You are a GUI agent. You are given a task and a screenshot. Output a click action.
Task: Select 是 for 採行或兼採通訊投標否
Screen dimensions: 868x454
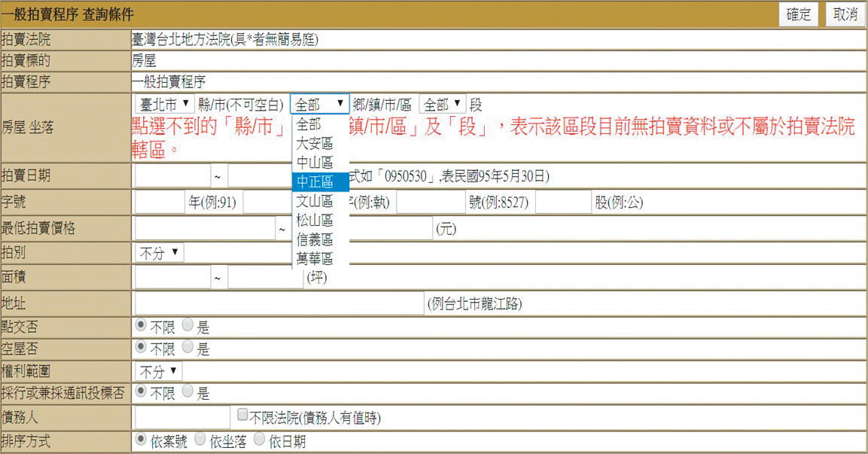tap(187, 392)
